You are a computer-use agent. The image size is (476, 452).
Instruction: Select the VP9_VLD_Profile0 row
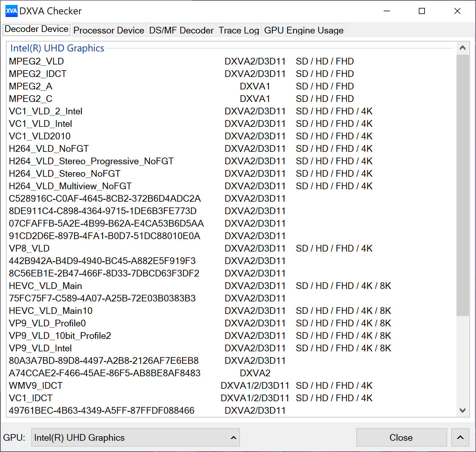[231, 323]
